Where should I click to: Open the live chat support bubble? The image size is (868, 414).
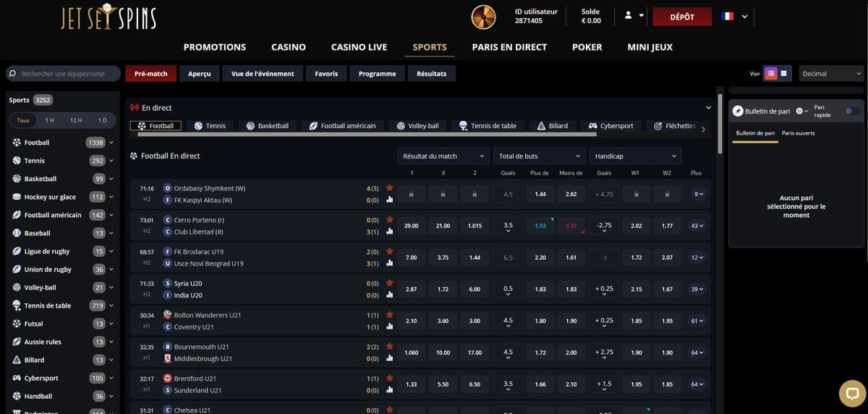(x=852, y=394)
